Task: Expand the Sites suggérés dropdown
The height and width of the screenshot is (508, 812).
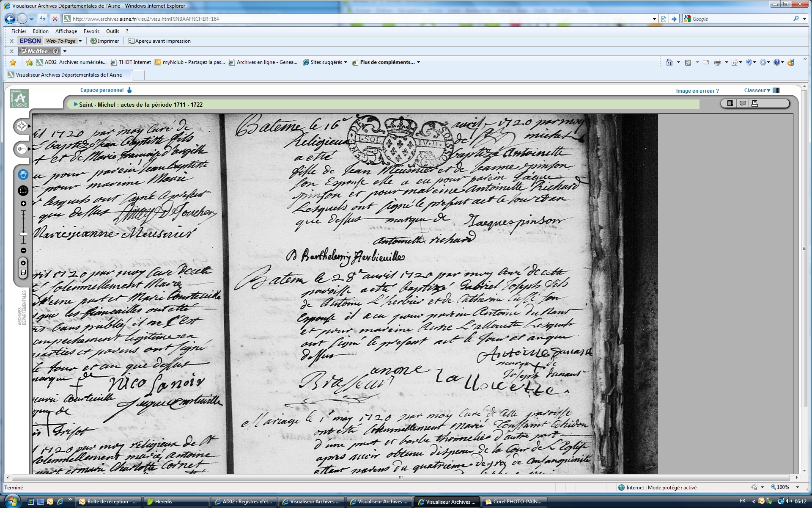Action: click(x=345, y=62)
